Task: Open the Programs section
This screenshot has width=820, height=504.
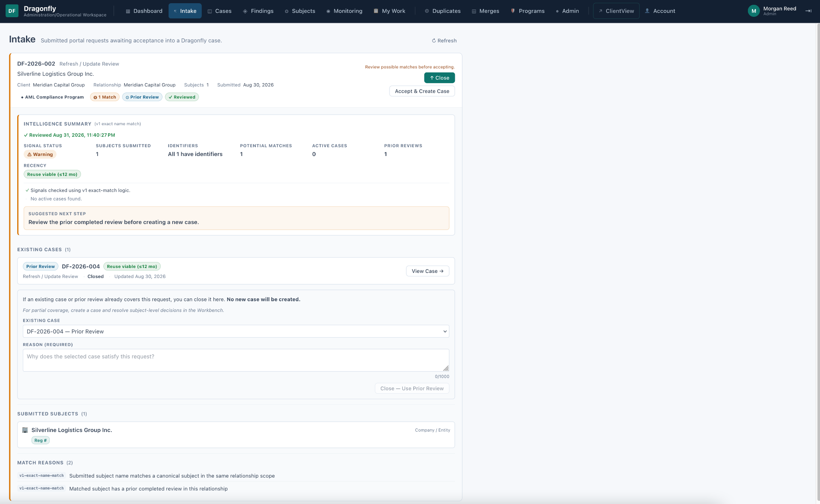Action: click(x=528, y=11)
